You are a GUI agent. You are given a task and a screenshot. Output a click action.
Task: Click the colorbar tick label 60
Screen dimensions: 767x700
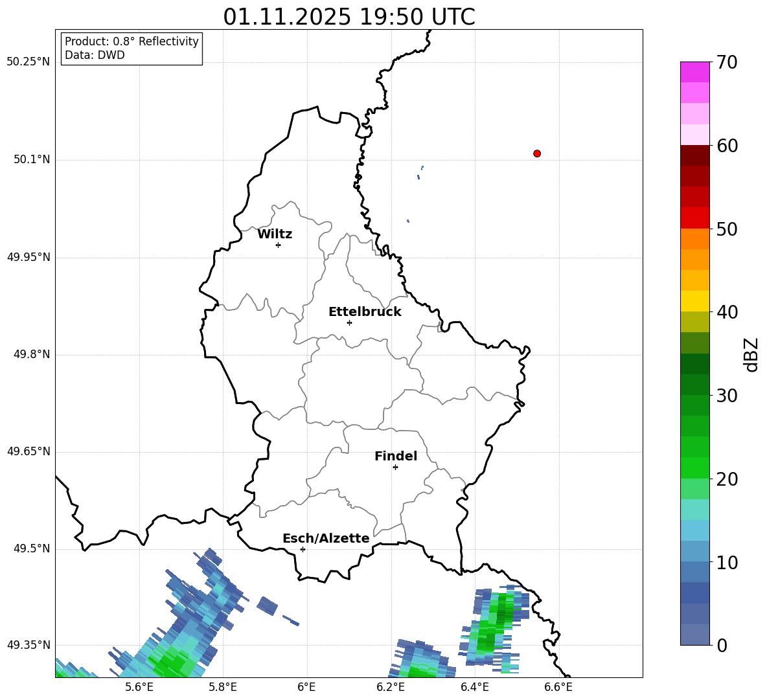(727, 146)
